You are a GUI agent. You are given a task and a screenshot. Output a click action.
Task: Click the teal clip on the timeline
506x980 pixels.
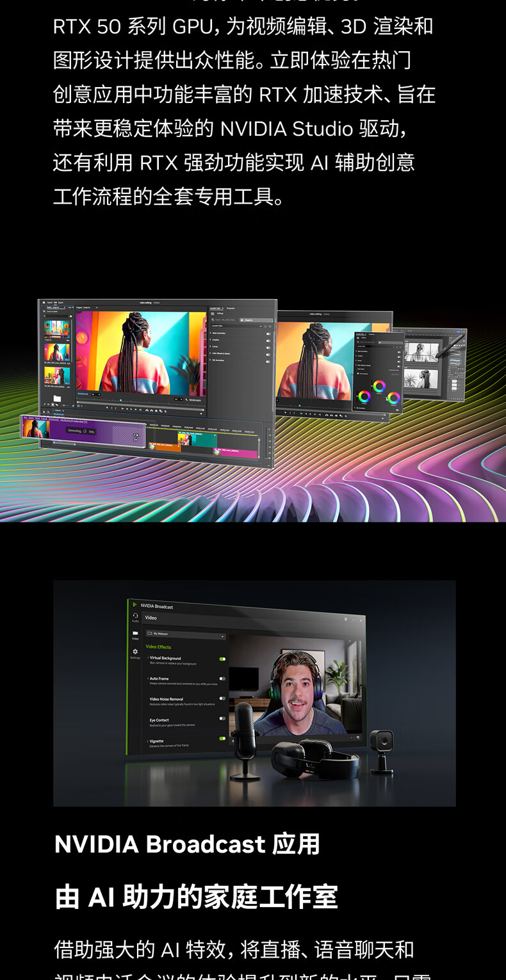pos(197,439)
